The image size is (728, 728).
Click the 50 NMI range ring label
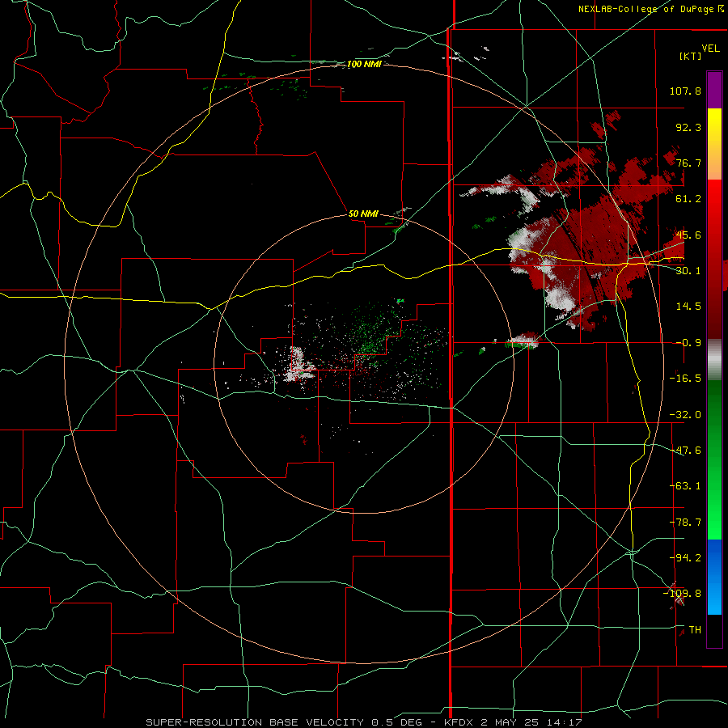pyautogui.click(x=363, y=214)
